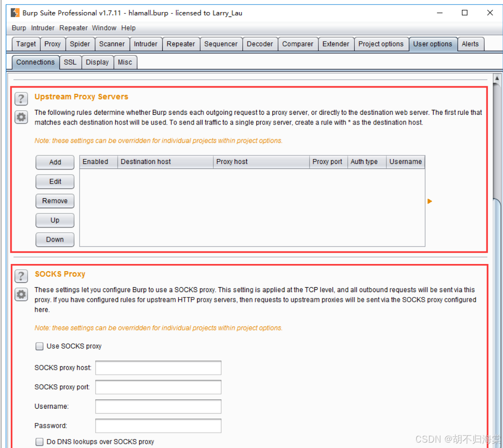Image resolution: width=503 pixels, height=448 pixels.
Task: Switch to the Alerts tab
Action: pos(470,44)
